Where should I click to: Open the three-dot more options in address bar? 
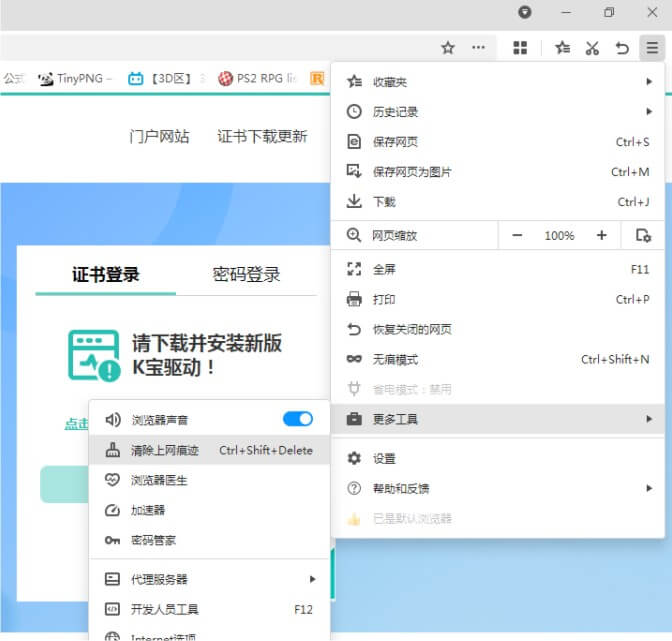tap(478, 48)
